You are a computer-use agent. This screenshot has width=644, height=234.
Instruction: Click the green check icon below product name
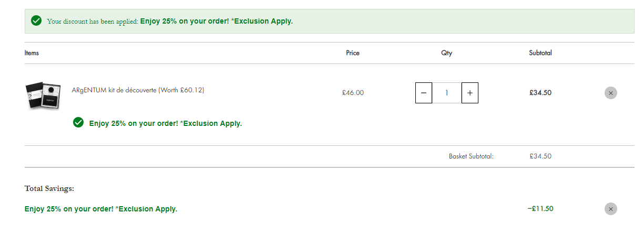(x=78, y=123)
